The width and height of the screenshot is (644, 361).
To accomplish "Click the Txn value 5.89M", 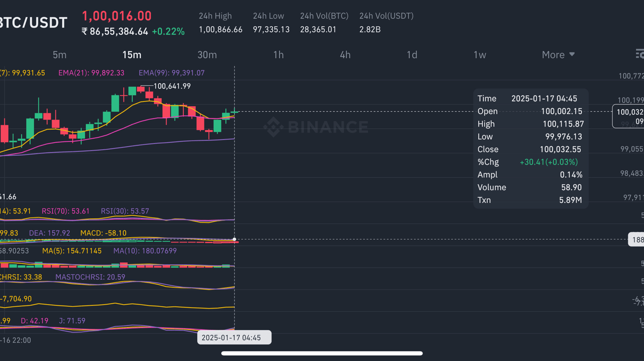I will pos(570,200).
